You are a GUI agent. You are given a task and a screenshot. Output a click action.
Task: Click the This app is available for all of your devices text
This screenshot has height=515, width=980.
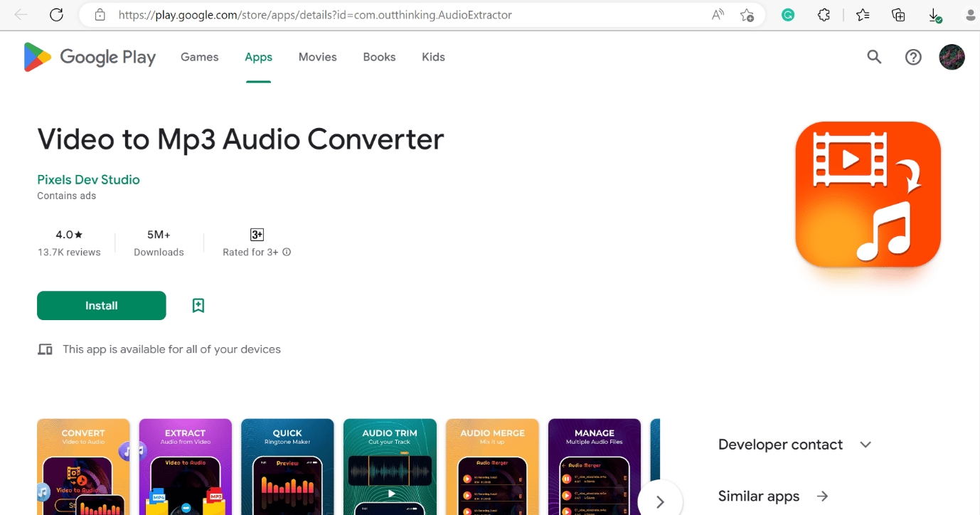point(171,349)
